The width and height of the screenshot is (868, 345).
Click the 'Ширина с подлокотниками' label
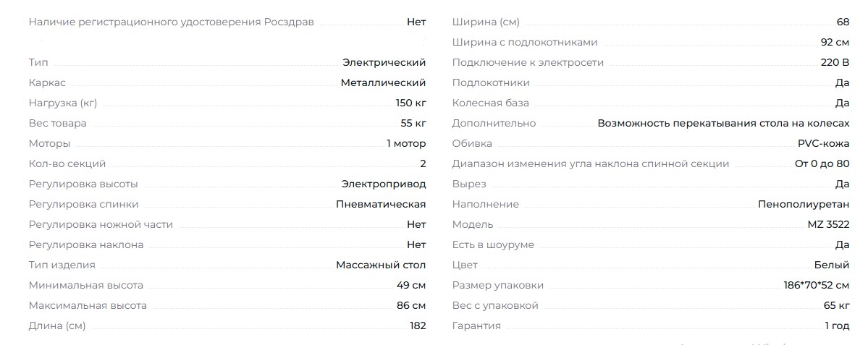point(525,43)
